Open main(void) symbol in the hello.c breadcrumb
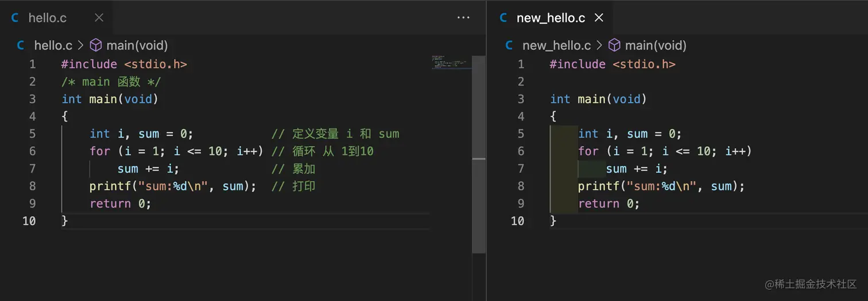868x301 pixels. (x=137, y=45)
